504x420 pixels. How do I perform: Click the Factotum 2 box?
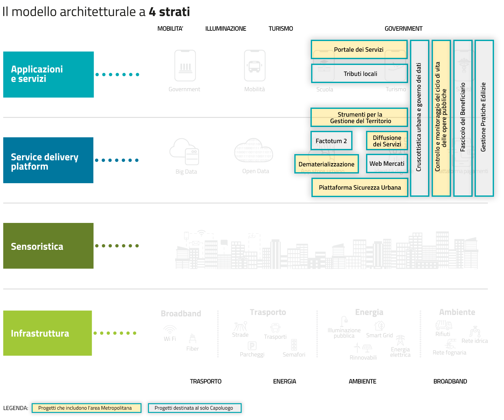coord(331,141)
